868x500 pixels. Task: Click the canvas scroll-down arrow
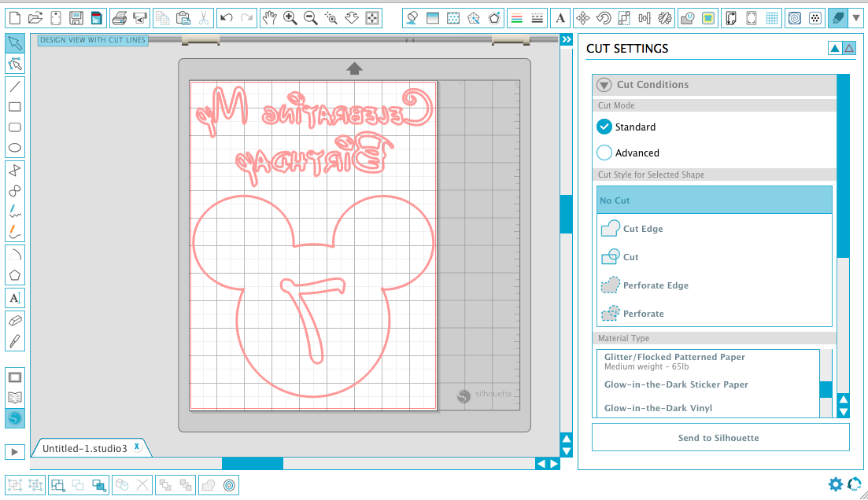tap(567, 451)
